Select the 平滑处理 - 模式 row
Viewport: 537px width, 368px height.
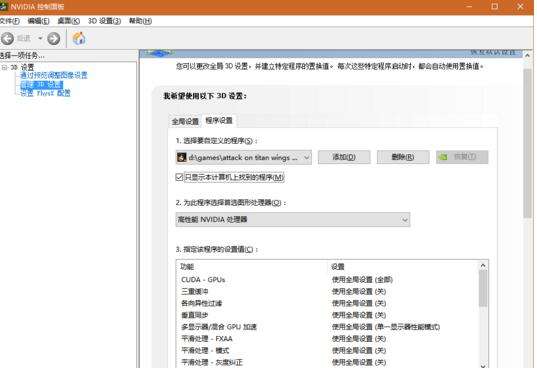click(x=327, y=351)
